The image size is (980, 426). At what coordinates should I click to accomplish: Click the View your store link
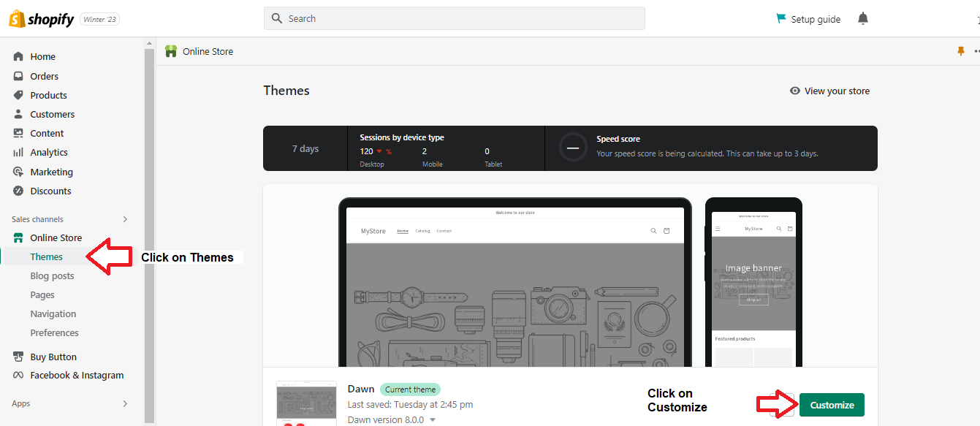coord(837,91)
